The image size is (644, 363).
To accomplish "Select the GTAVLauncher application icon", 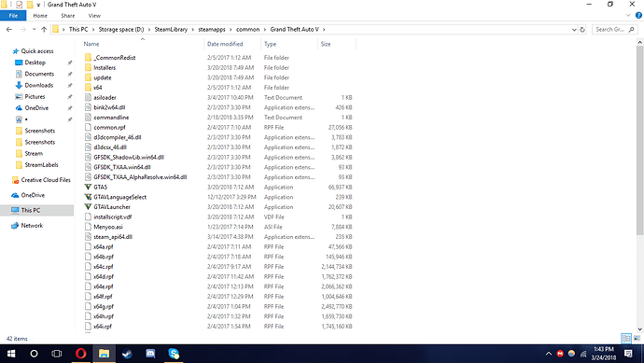I will click(88, 207).
